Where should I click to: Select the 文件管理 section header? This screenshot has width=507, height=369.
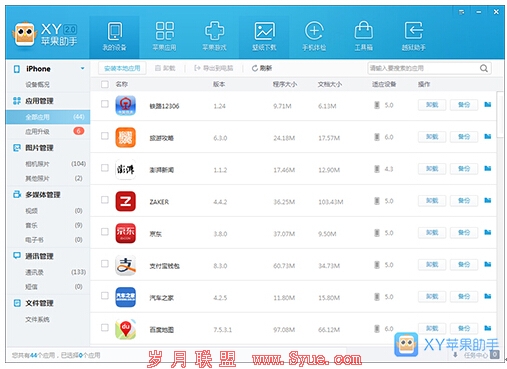[x=39, y=303]
